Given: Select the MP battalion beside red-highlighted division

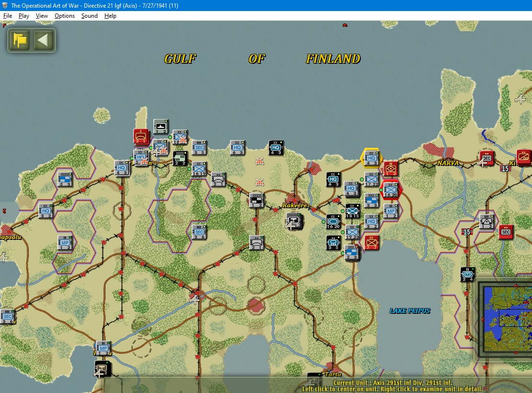Looking at the screenshot, I should (391, 211).
